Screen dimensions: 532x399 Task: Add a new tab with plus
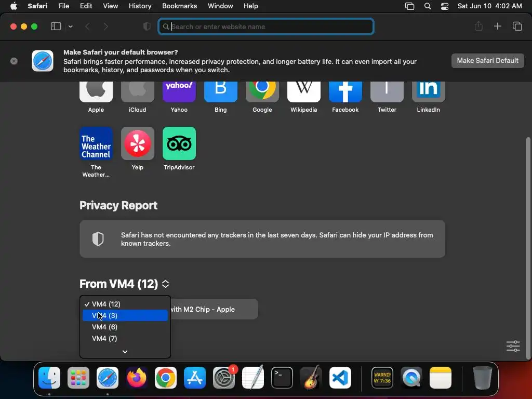point(497,26)
